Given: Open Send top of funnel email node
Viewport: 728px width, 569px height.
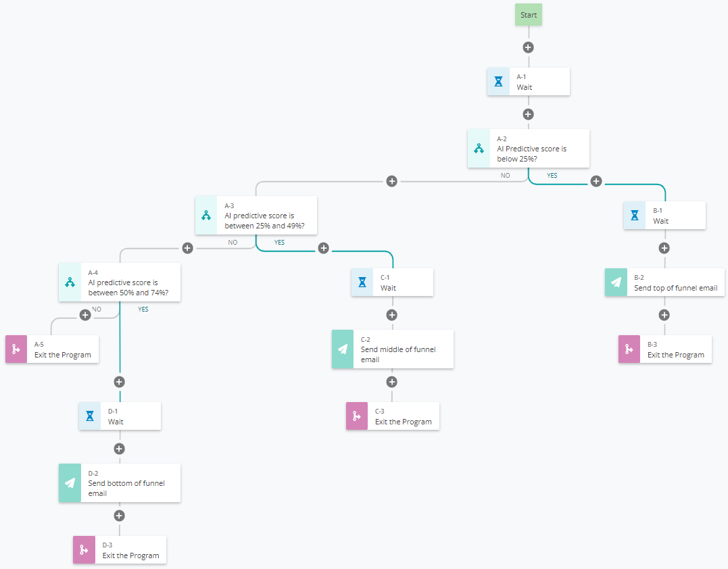Looking at the screenshot, I should (664, 282).
